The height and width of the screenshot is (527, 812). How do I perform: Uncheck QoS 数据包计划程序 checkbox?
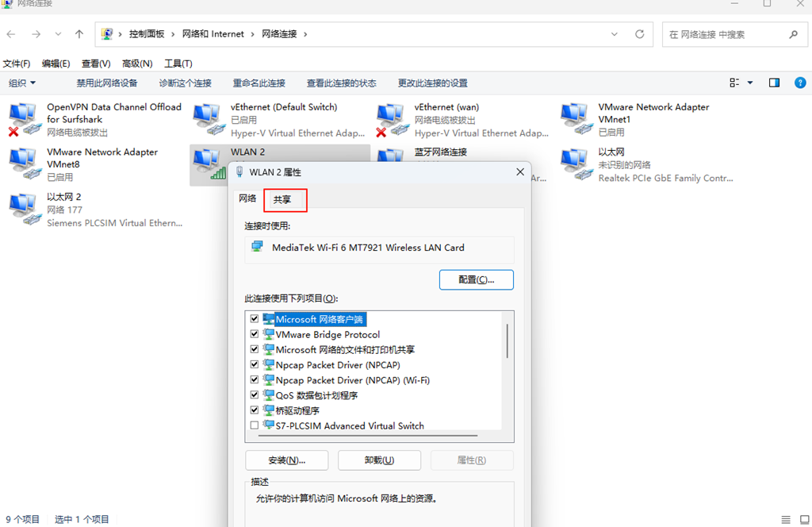coord(255,394)
